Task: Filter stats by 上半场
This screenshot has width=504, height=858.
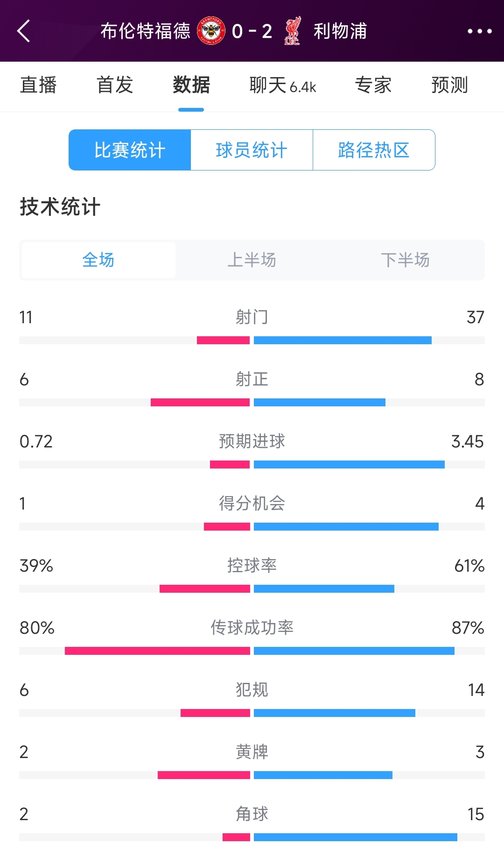Action: pyautogui.click(x=252, y=260)
